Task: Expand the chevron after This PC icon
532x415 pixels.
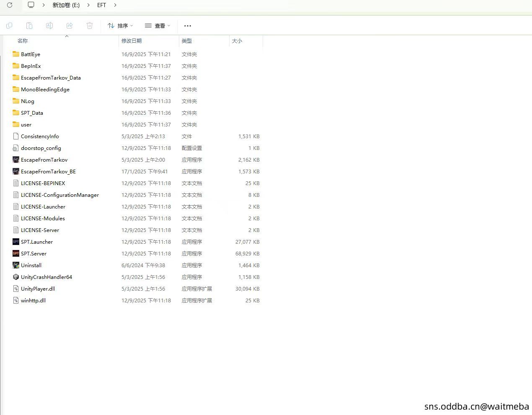Action: [x=44, y=5]
